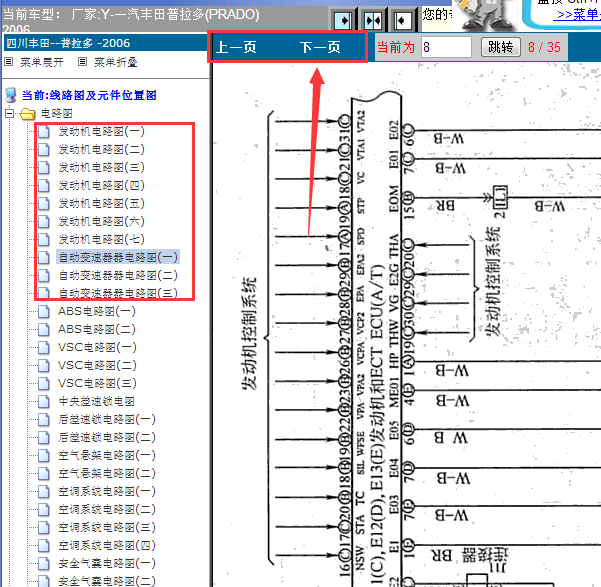Image resolution: width=601 pixels, height=587 pixels.
Task: Click the page icon beside ABS电路图(二)
Action: (x=44, y=329)
